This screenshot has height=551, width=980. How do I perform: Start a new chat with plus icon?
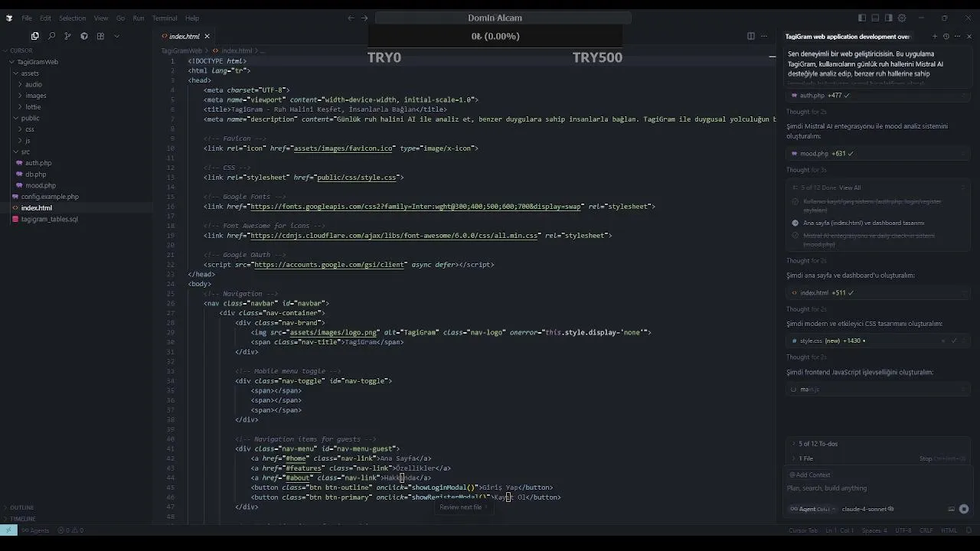pos(934,36)
